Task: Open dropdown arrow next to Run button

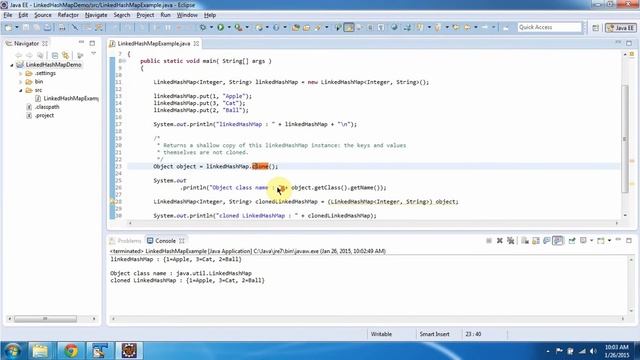Action: (229, 27)
